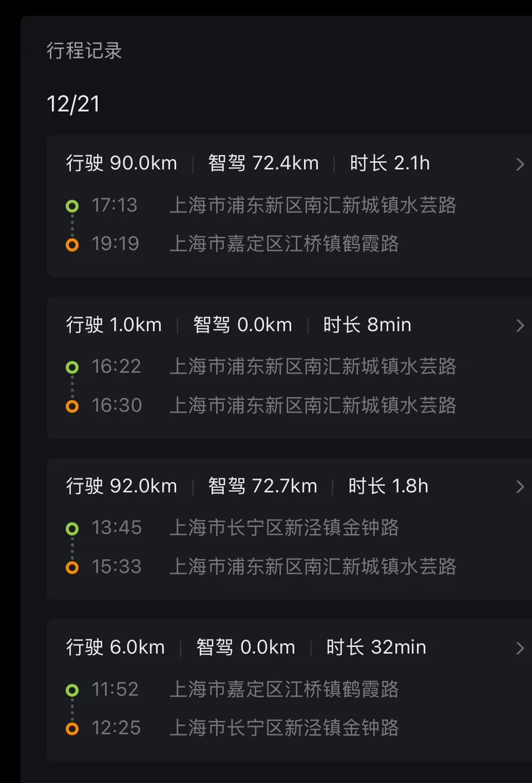This screenshot has width=532, height=783.
Task: Click green start dot at 13:45
Action: tap(72, 529)
